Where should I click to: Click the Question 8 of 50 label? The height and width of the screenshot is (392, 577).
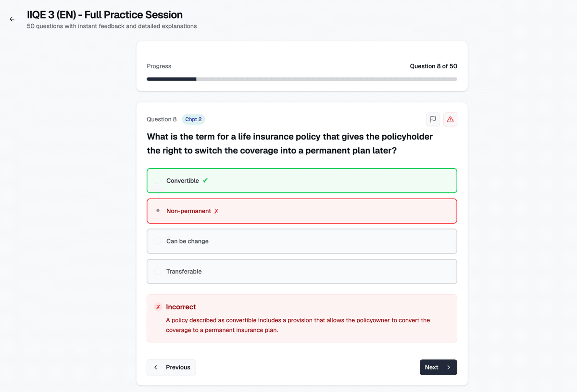click(433, 66)
